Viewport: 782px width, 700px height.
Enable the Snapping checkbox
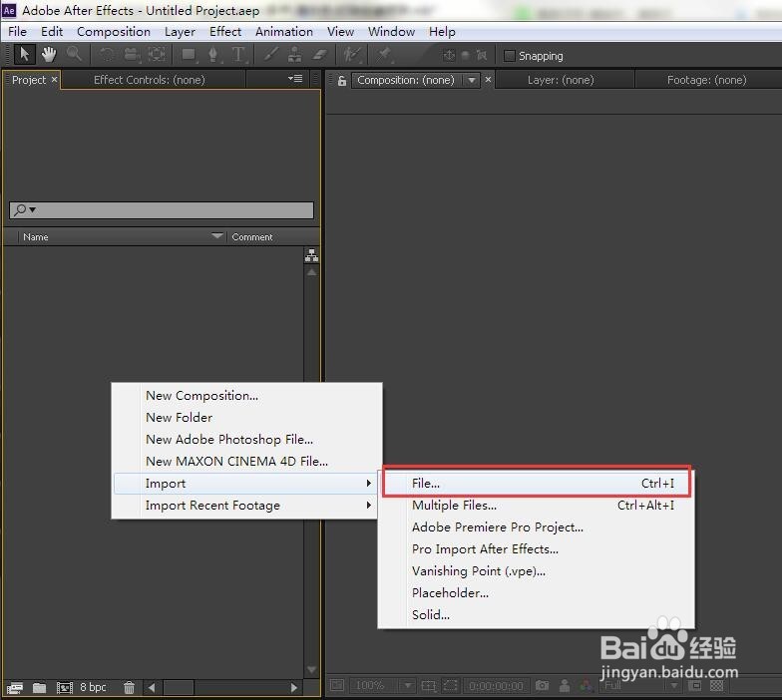pyautogui.click(x=509, y=56)
